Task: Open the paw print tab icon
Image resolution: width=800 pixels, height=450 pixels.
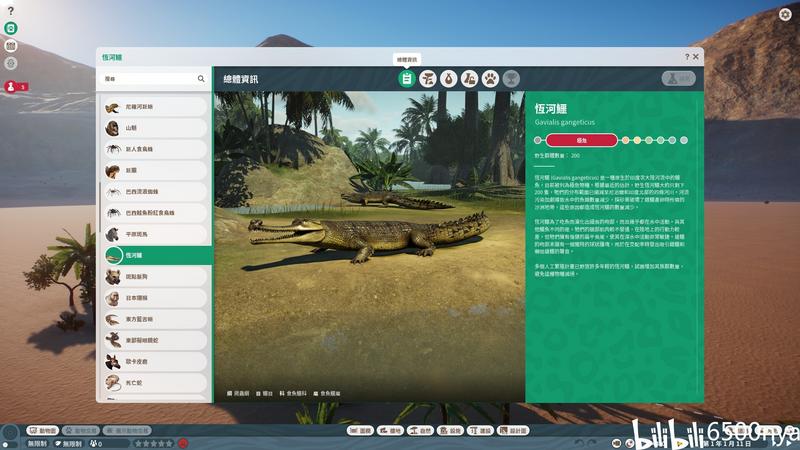Action: pos(490,79)
